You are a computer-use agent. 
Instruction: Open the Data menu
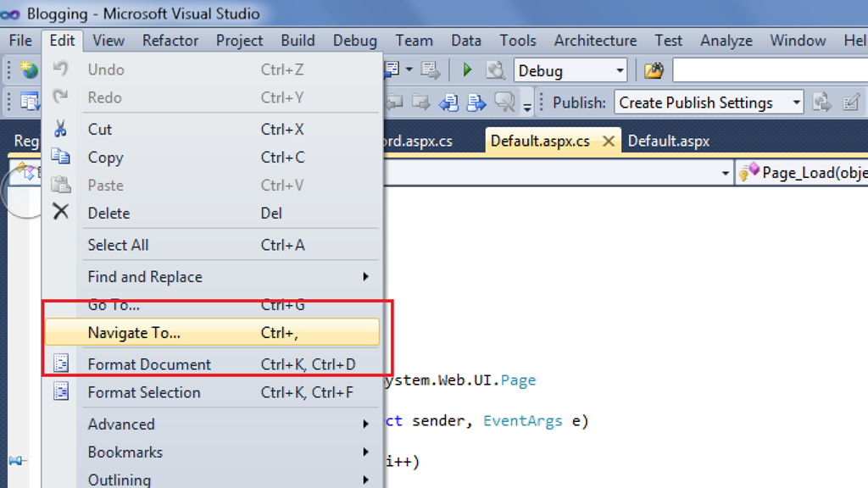pyautogui.click(x=466, y=41)
